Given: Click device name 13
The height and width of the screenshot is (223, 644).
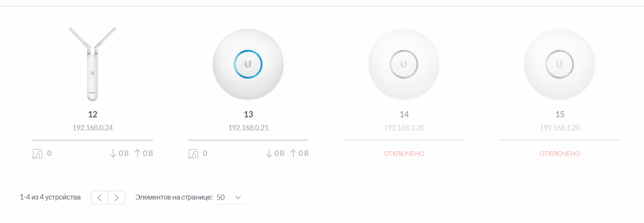Looking at the screenshot, I should click(x=248, y=114).
